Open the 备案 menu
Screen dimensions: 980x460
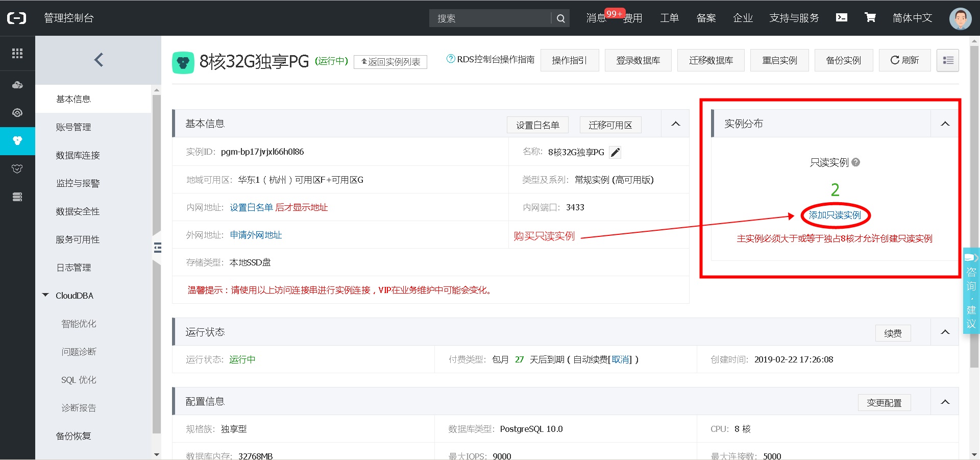pos(706,18)
